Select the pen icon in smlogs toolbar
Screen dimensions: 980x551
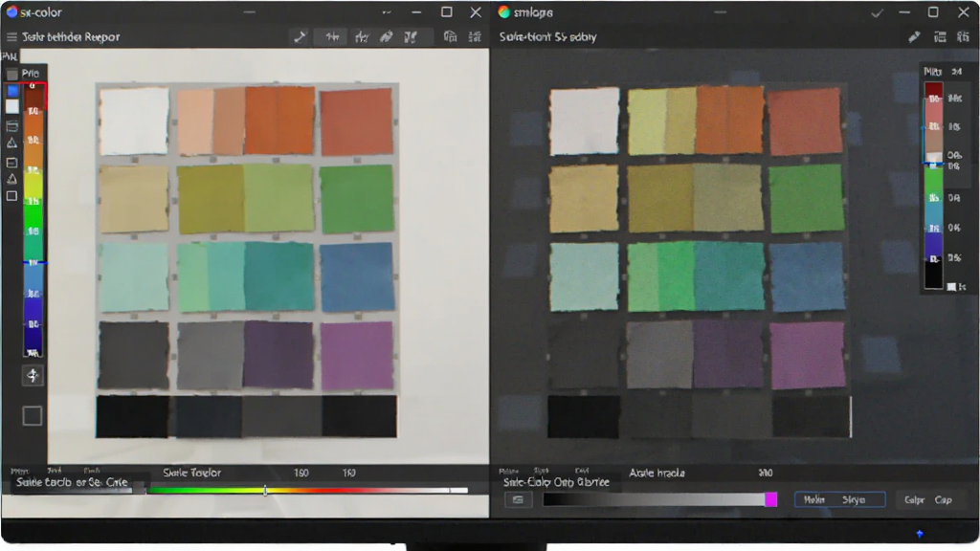click(914, 37)
